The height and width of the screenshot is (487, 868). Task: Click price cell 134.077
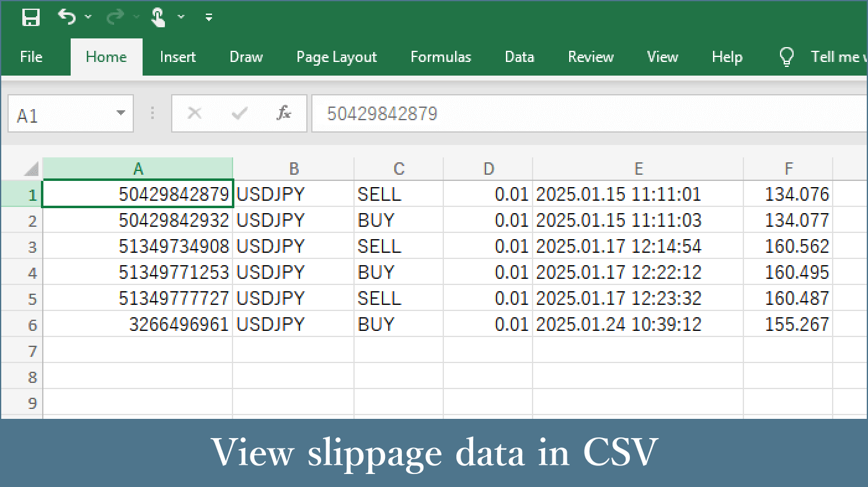click(788, 220)
